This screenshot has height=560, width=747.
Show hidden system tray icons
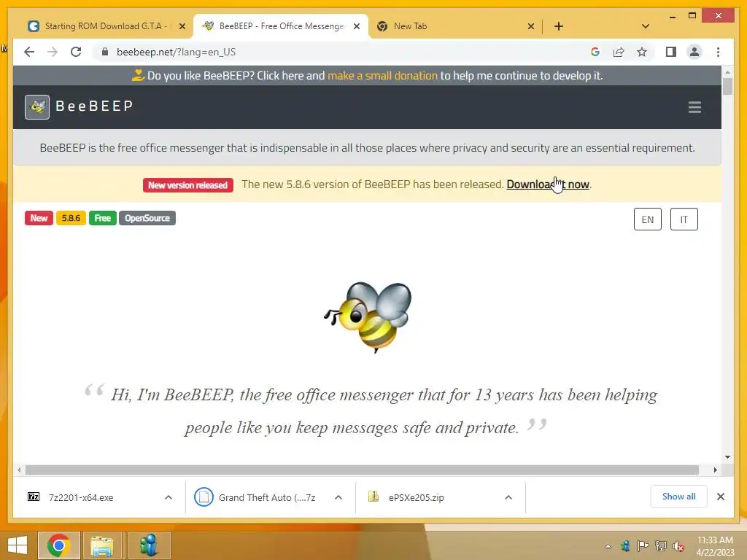(x=608, y=546)
